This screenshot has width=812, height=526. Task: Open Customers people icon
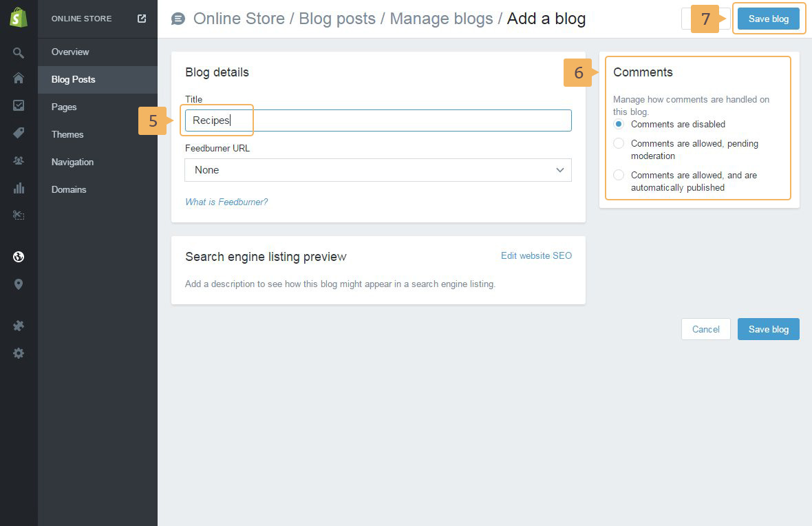tap(19, 160)
